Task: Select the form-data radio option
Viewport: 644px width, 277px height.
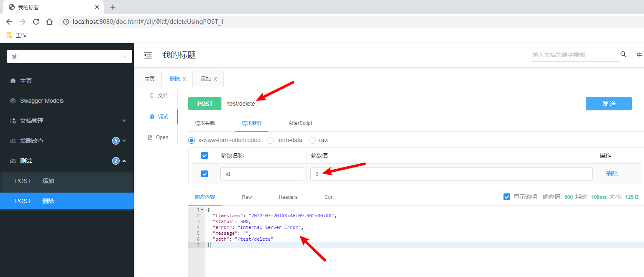Action: click(x=271, y=140)
